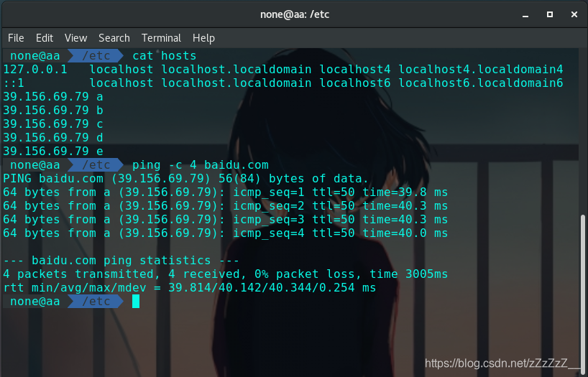Click the icmp_seq=1 reply line

(x=226, y=192)
